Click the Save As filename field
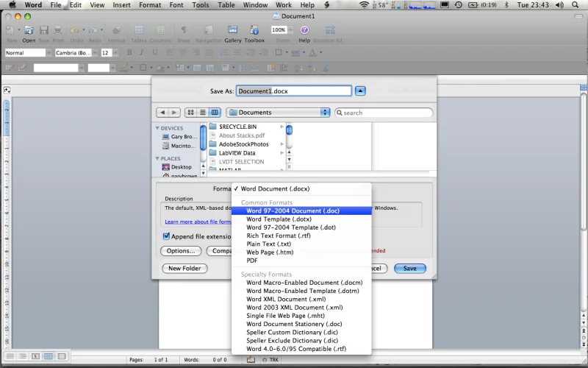This screenshot has height=368, width=588. (293, 91)
